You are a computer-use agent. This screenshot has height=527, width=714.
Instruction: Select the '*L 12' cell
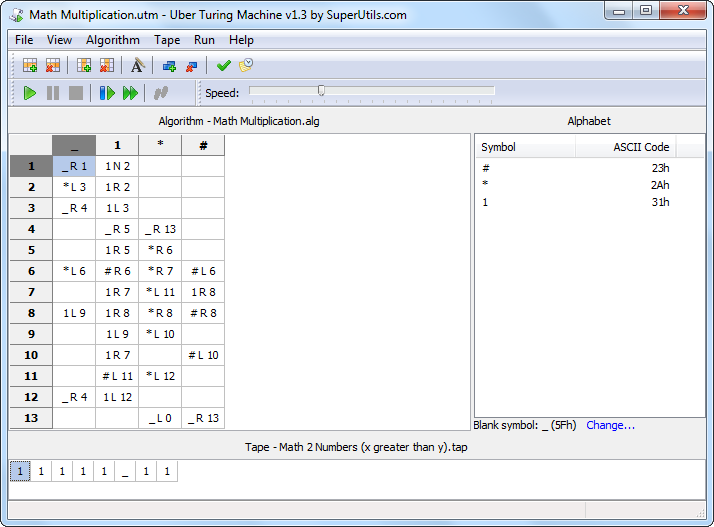160,376
